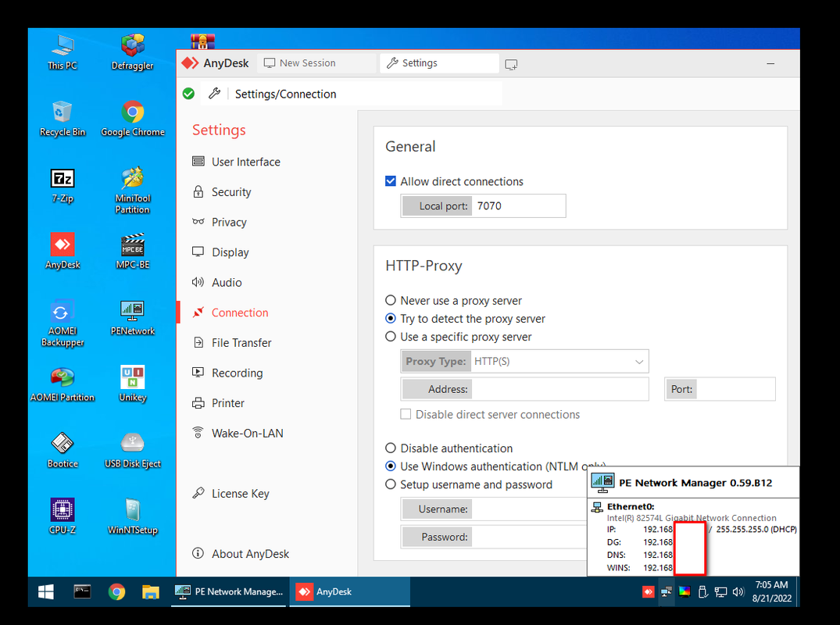
Task: Choose Disable authentication option
Action: [x=391, y=448]
